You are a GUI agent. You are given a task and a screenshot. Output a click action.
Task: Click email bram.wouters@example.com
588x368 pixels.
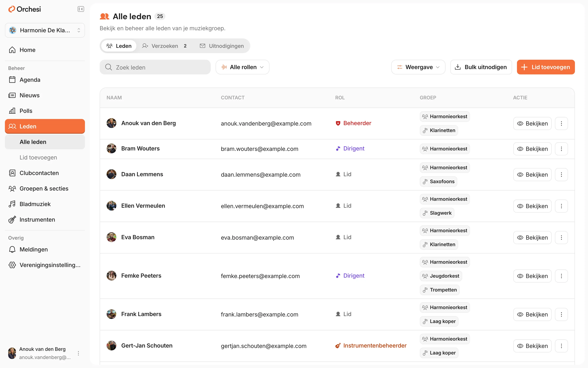coord(259,149)
